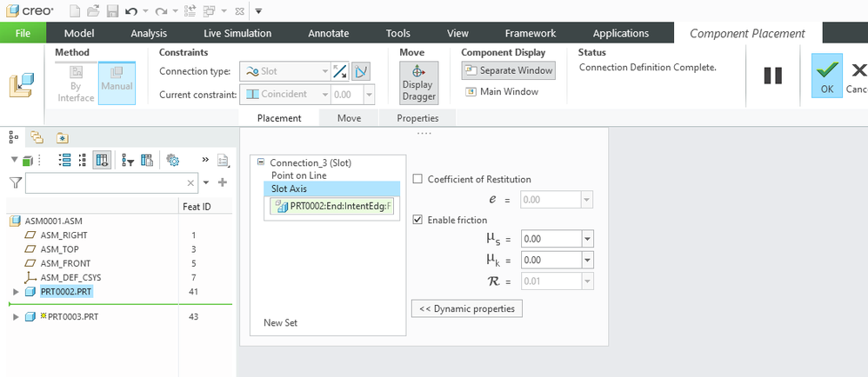Viewport: 868px width, 377px height.
Task: Expand the PRT0002.PRT tree node
Action: click(x=16, y=292)
